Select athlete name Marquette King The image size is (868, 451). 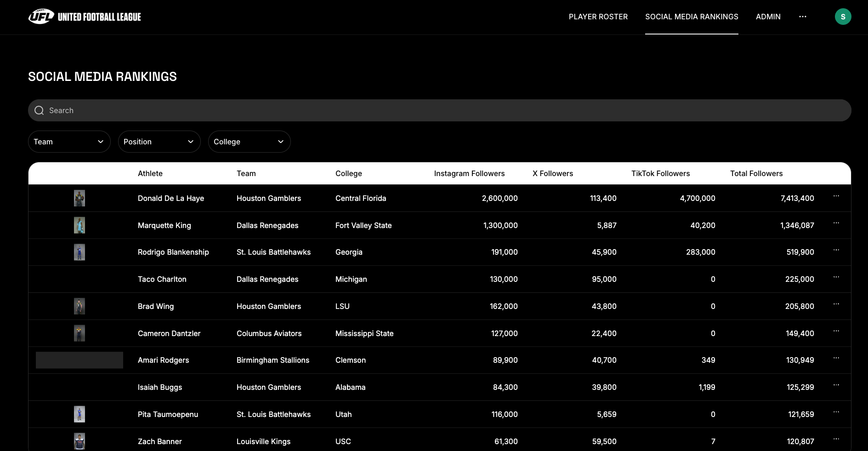click(x=165, y=225)
